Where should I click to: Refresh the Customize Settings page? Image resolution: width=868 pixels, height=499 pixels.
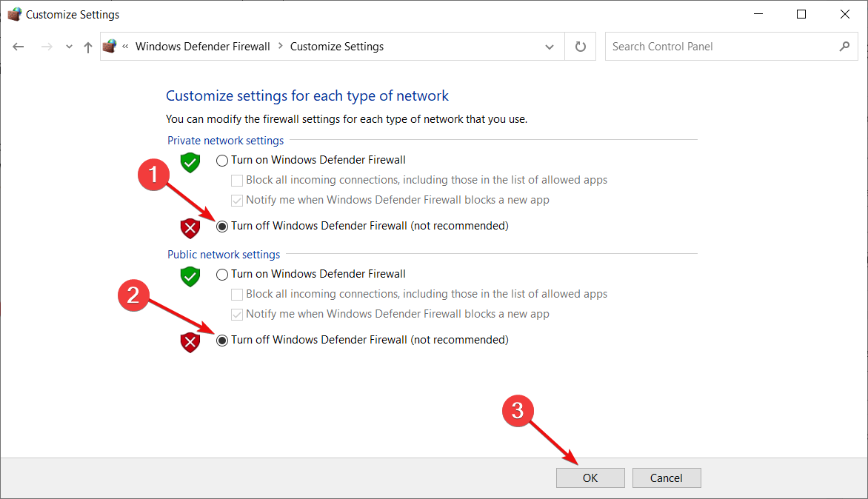(580, 47)
